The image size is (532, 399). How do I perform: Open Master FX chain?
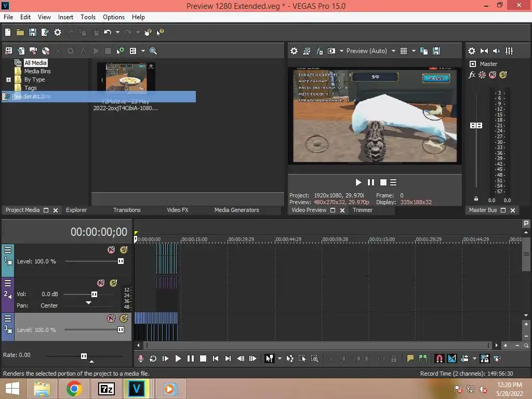coord(472,75)
